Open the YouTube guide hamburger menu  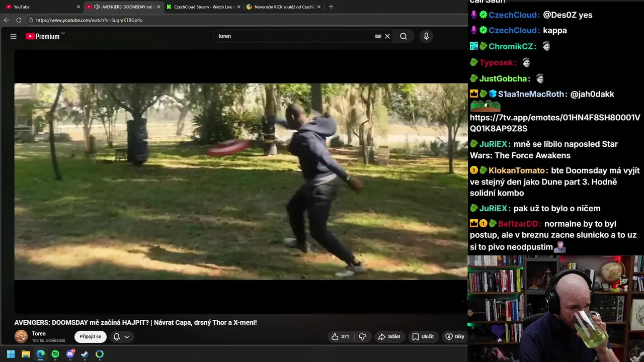pyautogui.click(x=14, y=36)
